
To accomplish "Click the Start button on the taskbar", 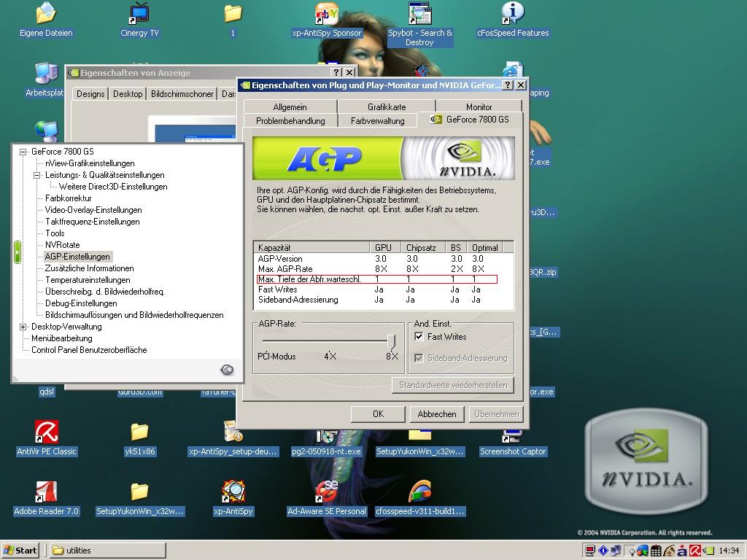I will 20,551.
